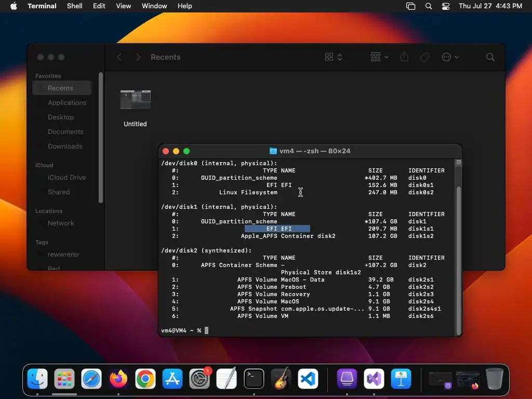
Task: Open the Edit menu
Action: [99, 6]
